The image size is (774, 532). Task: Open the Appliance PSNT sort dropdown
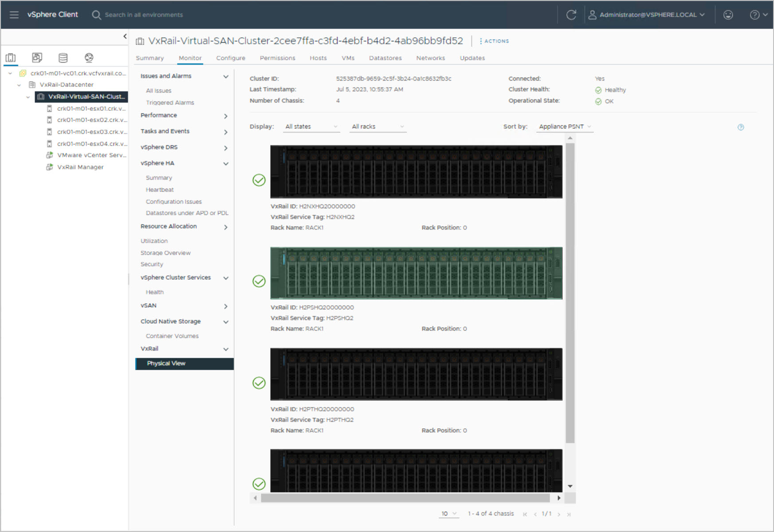tap(565, 127)
